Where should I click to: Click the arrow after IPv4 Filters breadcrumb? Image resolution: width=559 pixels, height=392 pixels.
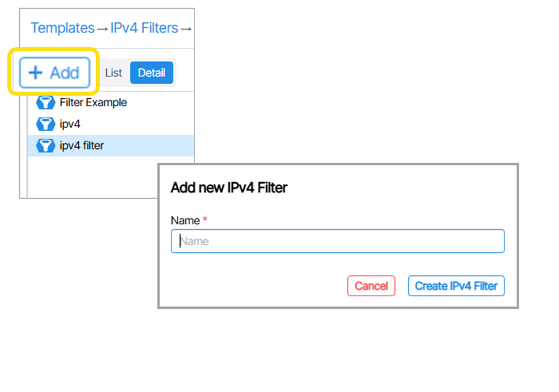click(186, 29)
